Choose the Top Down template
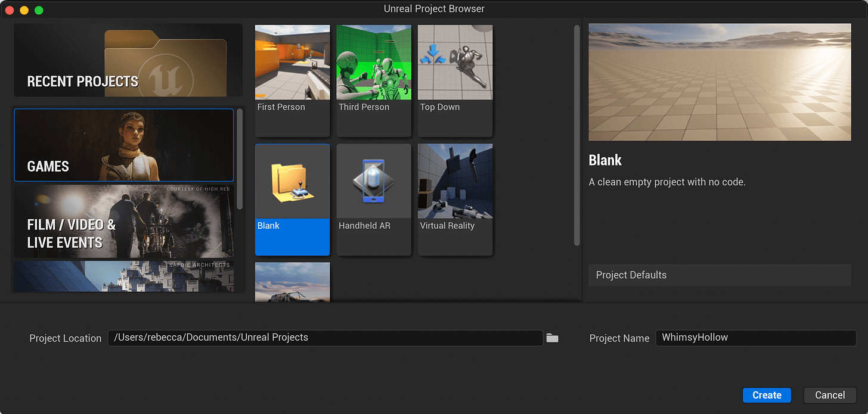 tap(455, 80)
